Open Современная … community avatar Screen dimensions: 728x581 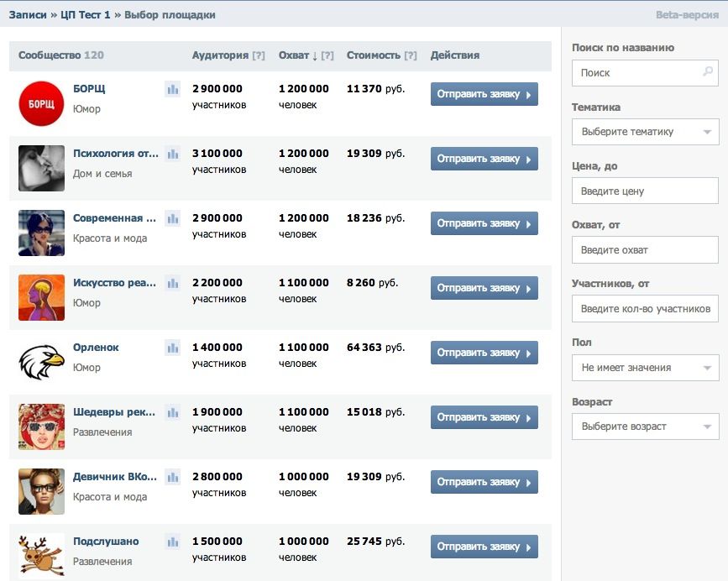tap(41, 233)
